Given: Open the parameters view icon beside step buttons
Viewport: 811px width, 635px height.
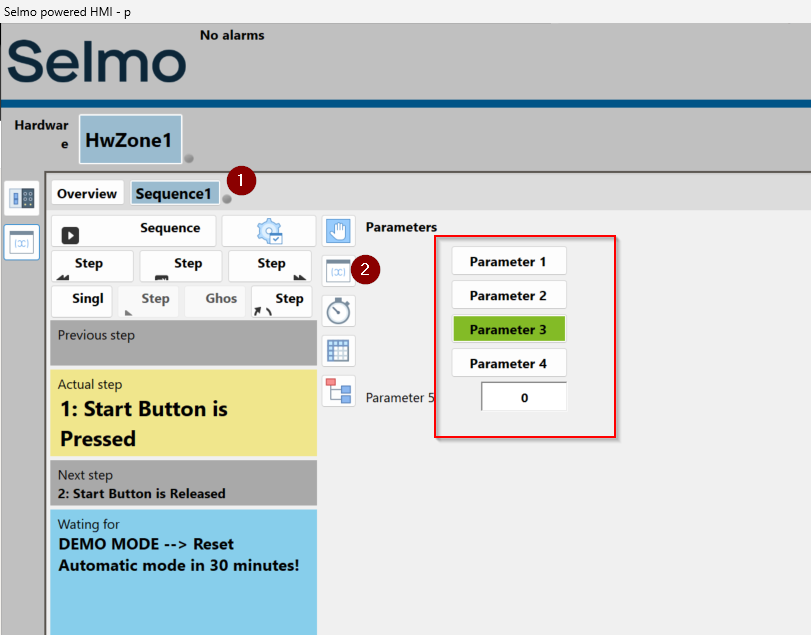Looking at the screenshot, I should click(339, 271).
